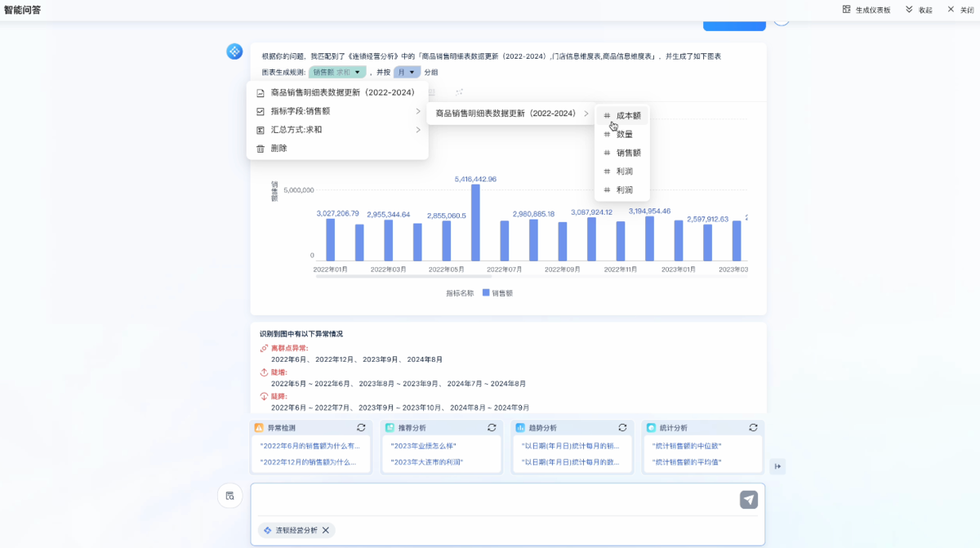Click the question input text field
The width and height of the screenshot is (980, 548).
pyautogui.click(x=490, y=500)
